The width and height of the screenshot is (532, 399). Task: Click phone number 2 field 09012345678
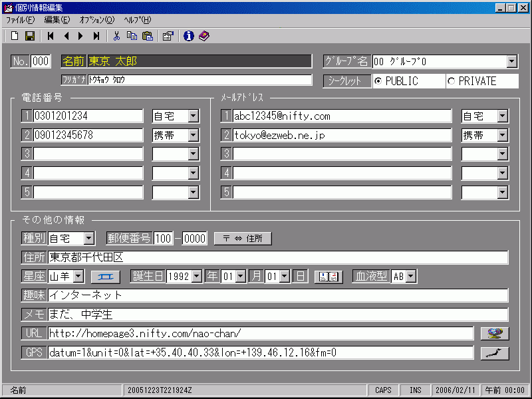[x=88, y=136]
